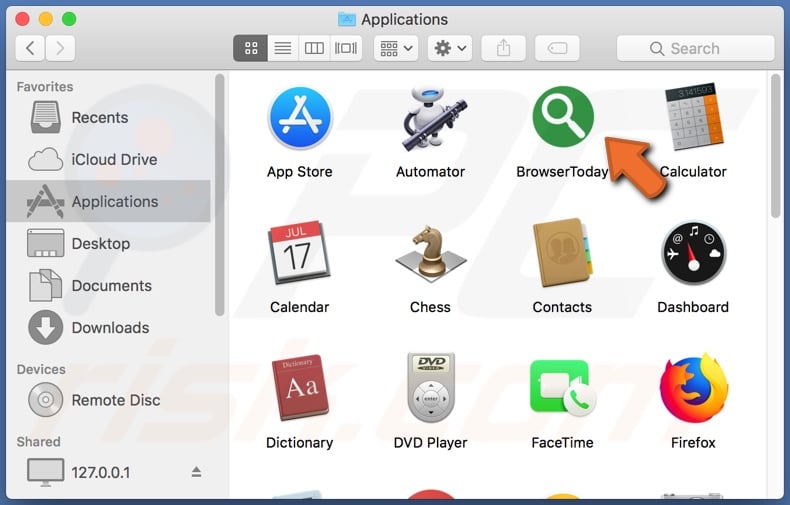Click the "Automator" name label

430,172
